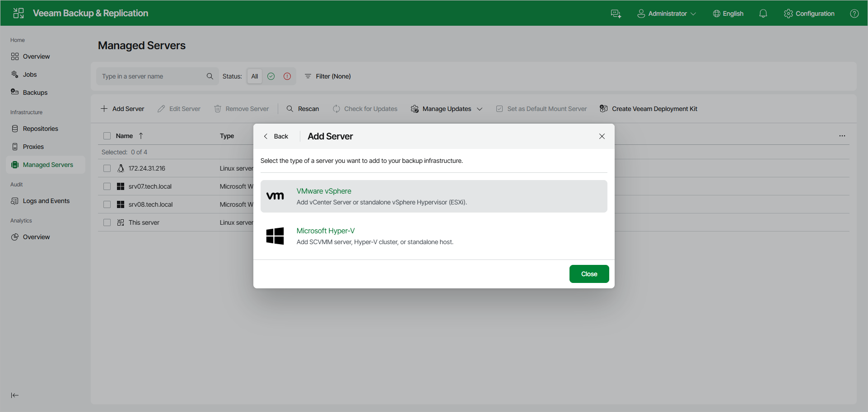Click the Windows icon beside srv07.tech.local

point(121,186)
